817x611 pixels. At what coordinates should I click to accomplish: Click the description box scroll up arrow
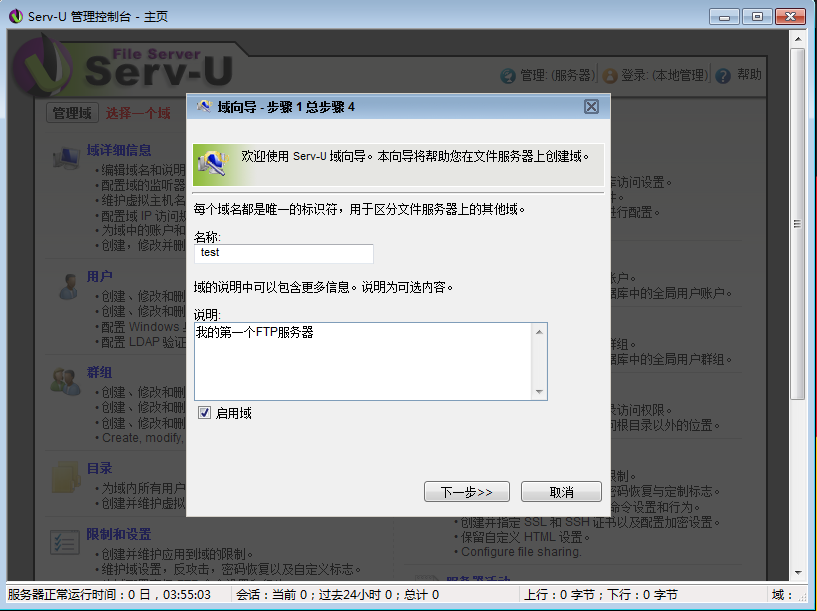[539, 332]
